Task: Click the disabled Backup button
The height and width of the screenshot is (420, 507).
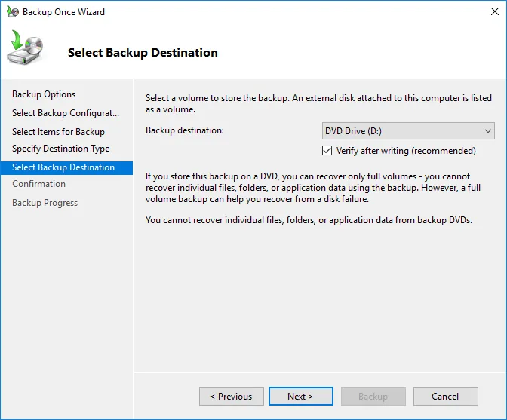Action: pos(373,396)
